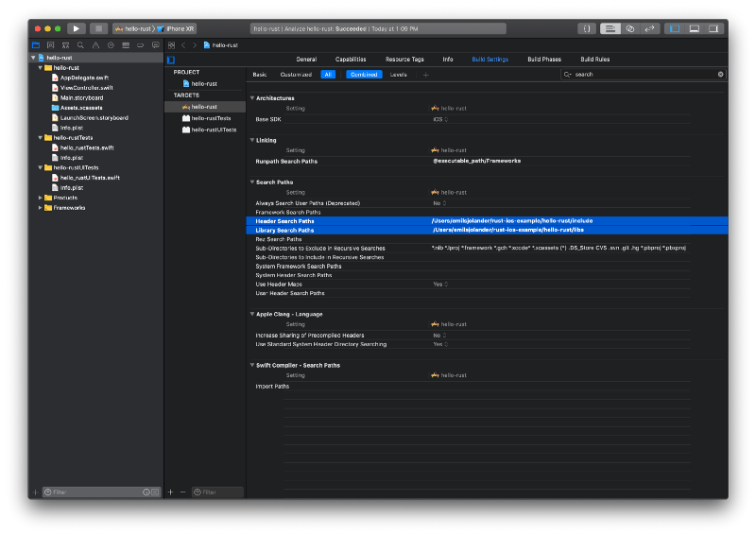Switch to Combined settings view
Screen dimensions: 756x536
(x=364, y=75)
